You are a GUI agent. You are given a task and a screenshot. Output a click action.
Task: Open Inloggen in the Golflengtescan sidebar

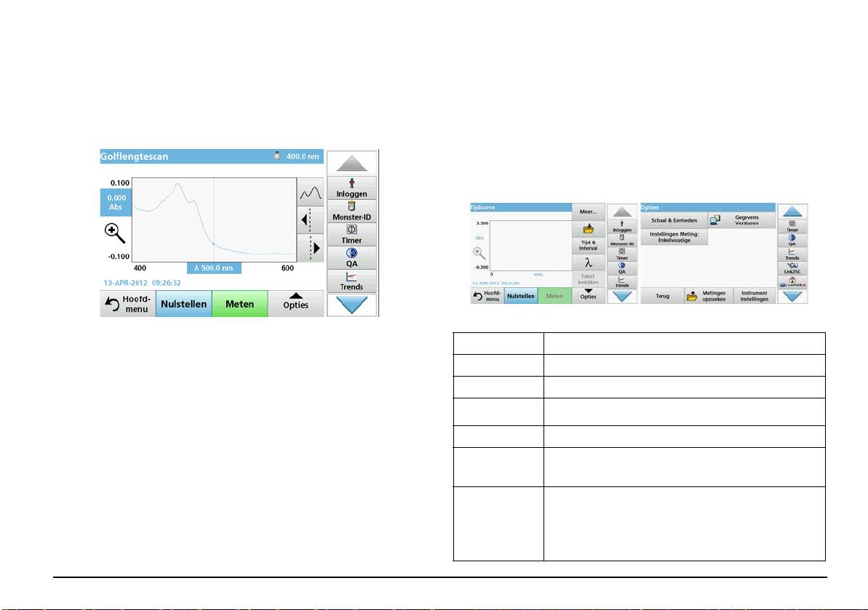tap(351, 188)
